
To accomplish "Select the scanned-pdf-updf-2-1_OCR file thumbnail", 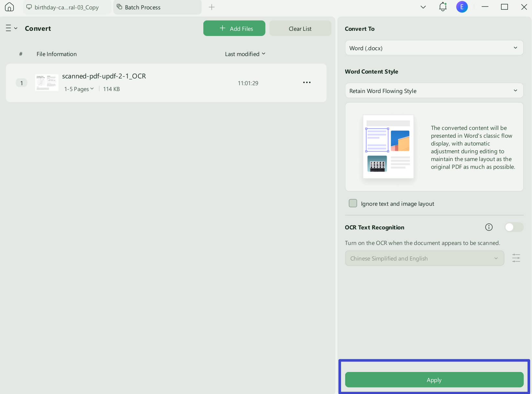I will (x=47, y=83).
